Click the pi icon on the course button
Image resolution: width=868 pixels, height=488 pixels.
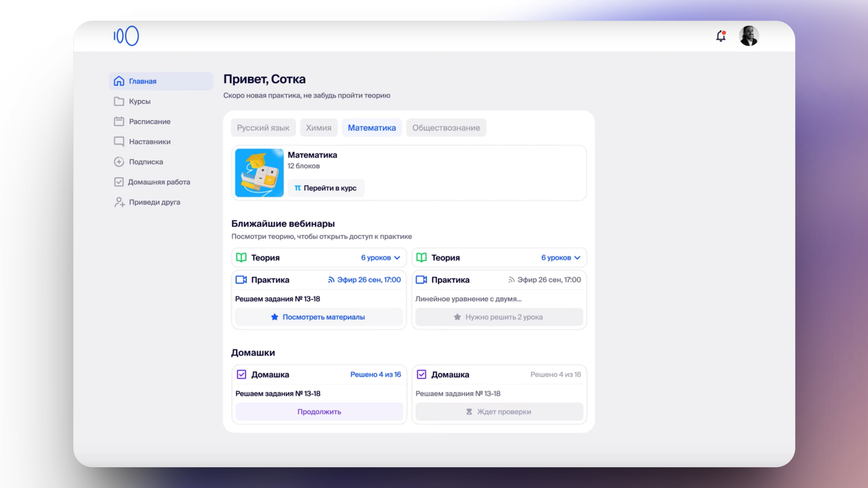pos(297,188)
